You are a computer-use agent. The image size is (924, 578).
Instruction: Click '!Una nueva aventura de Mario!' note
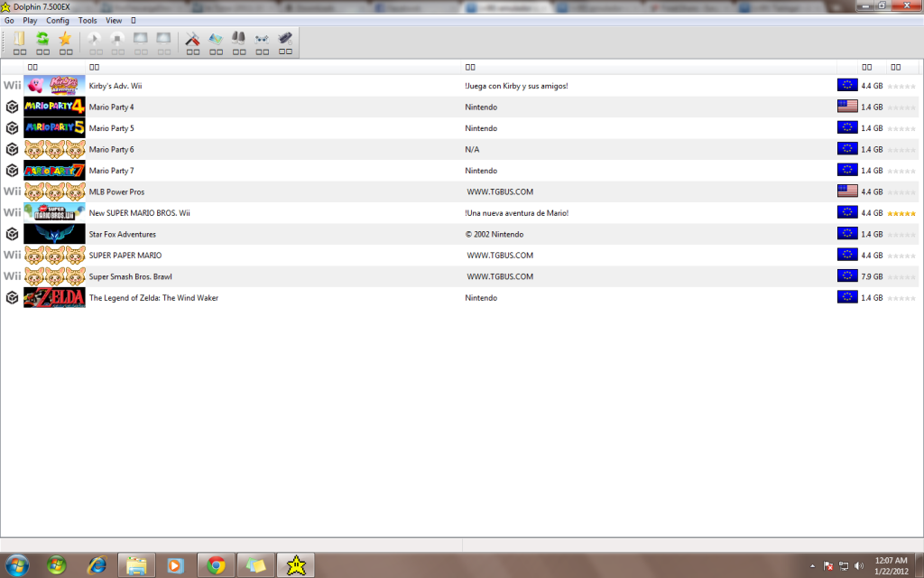point(516,213)
